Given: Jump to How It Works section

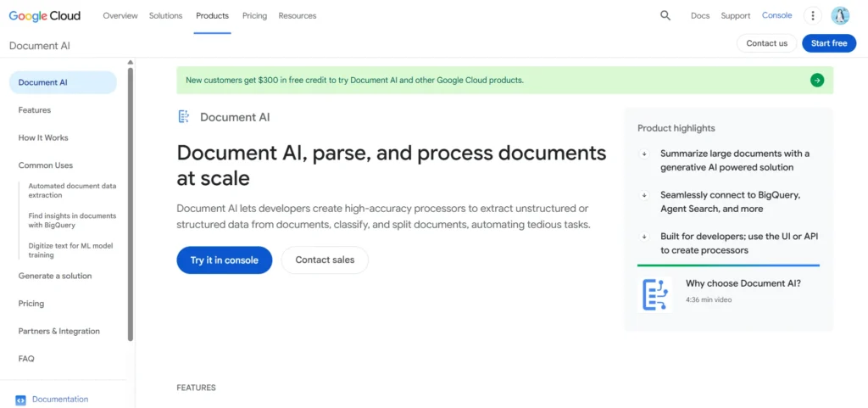Looking at the screenshot, I should tap(43, 138).
